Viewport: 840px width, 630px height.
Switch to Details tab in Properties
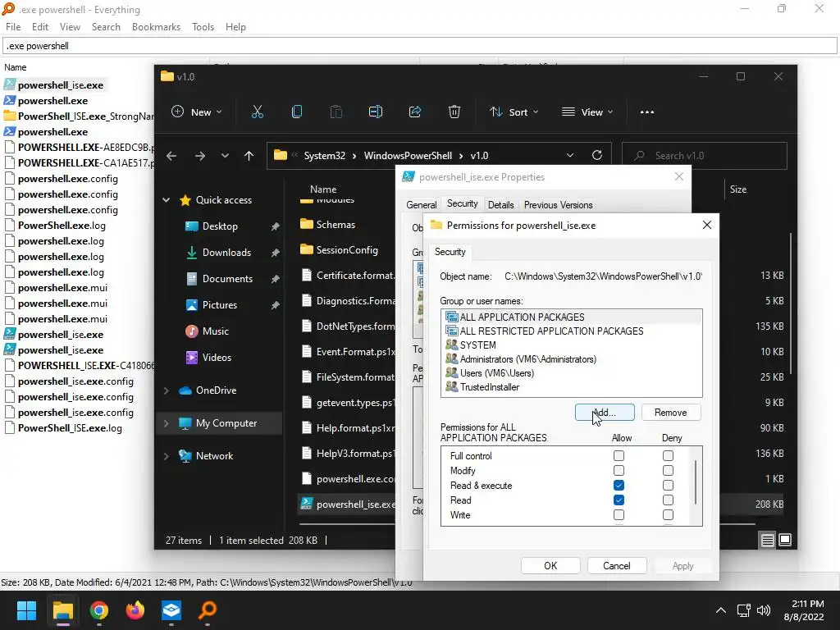501,204
